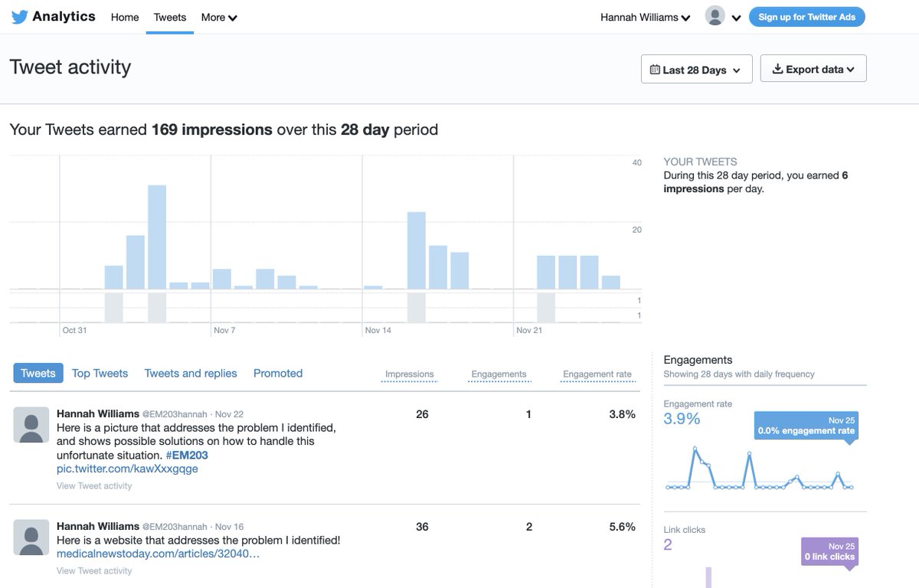Switch to the Tweets and replies tab

point(191,373)
